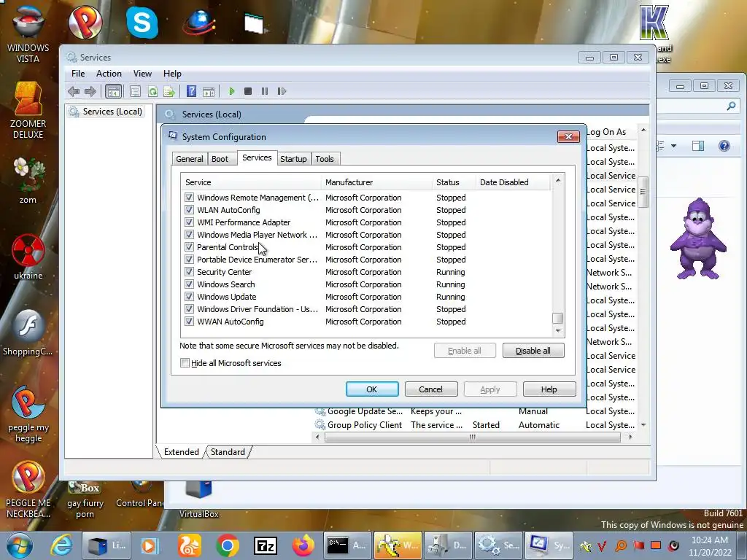
Task: Open UC Browser taskbar icon
Action: [189, 545]
